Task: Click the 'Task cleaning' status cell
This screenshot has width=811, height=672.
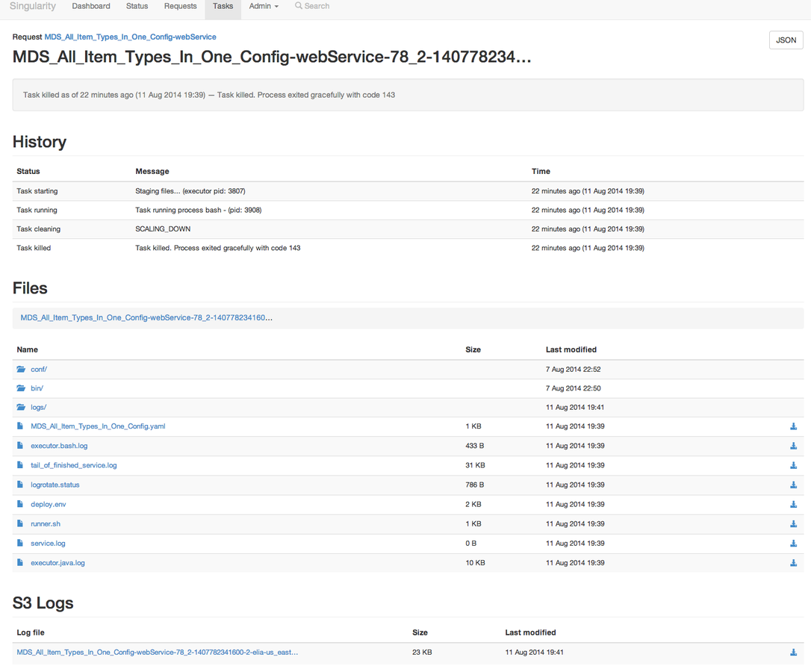Action: [x=38, y=228]
